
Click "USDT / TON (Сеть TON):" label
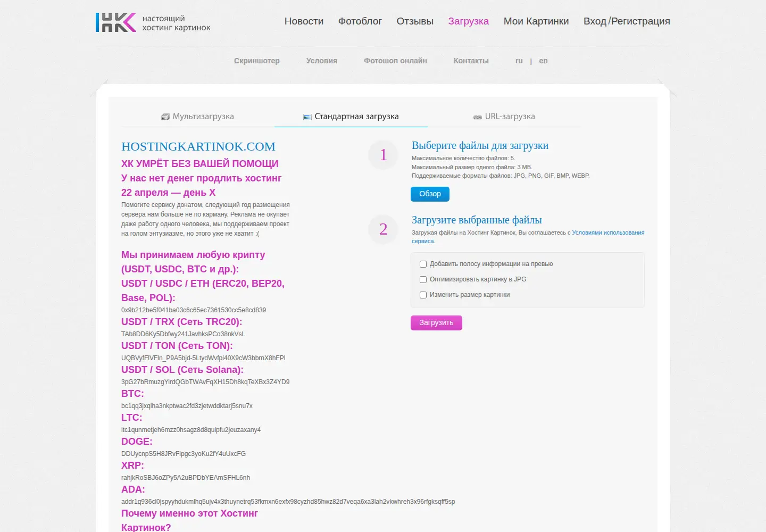(x=177, y=346)
